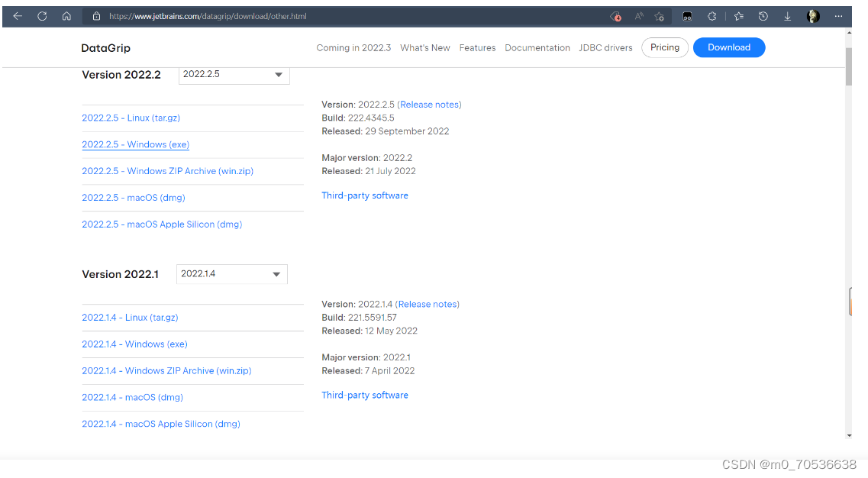The image size is (868, 478).
Task: Open the browser Settings and more ellipsis
Action: tap(839, 16)
